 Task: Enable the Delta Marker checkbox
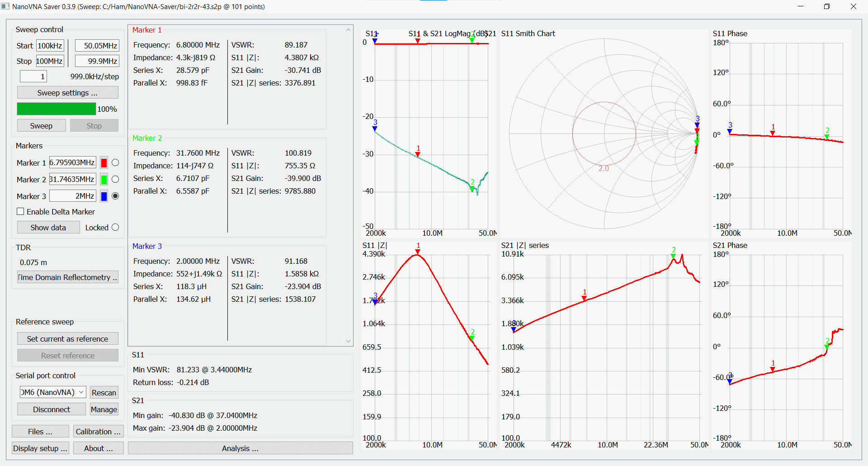point(20,211)
